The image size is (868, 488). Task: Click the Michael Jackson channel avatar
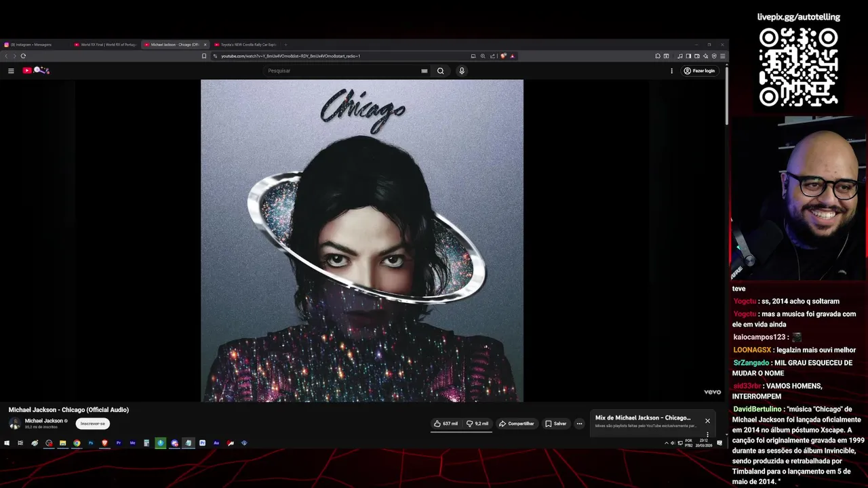(14, 424)
